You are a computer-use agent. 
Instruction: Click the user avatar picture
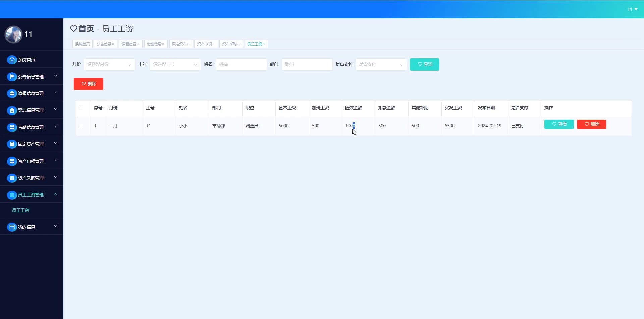point(13,34)
